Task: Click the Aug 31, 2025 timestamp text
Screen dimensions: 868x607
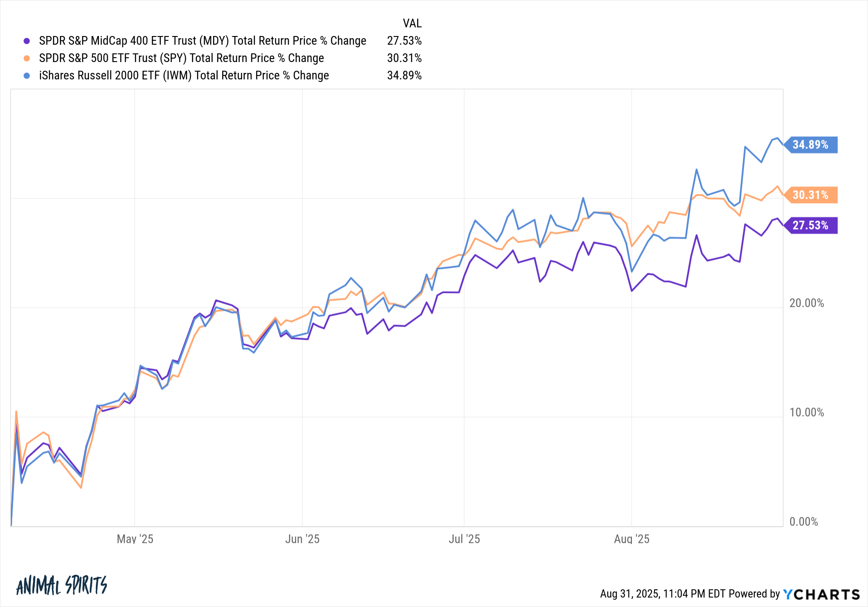Action: pyautogui.click(x=690, y=594)
